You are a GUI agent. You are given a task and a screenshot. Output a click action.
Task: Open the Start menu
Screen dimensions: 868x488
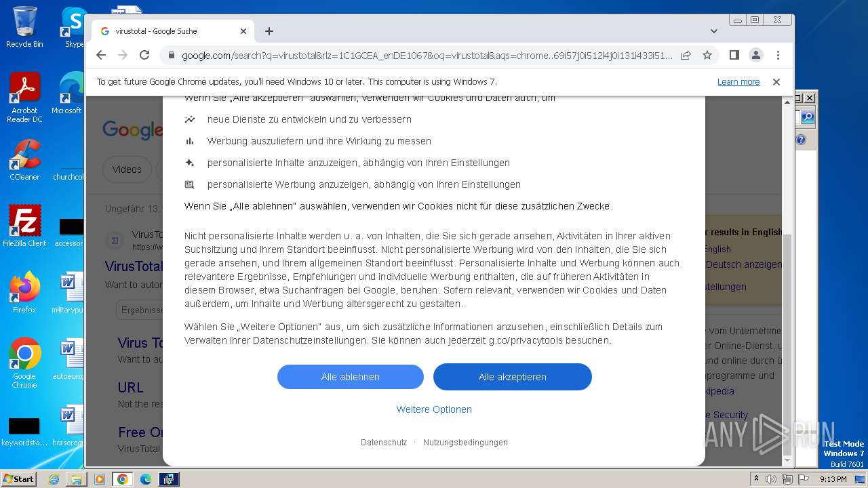coord(19,479)
